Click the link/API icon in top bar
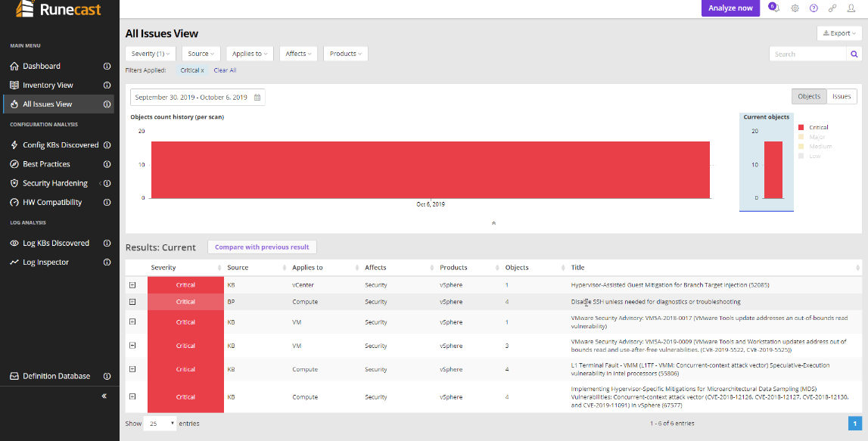This screenshot has width=868, height=441. click(x=832, y=8)
